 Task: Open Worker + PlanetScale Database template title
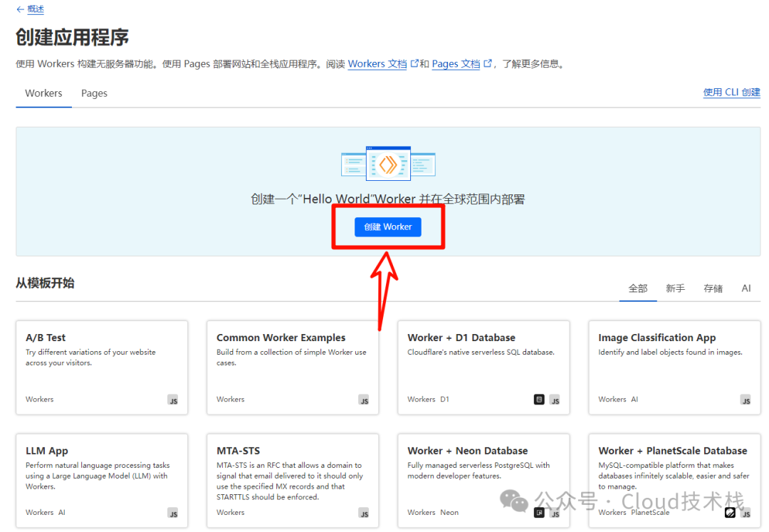(673, 451)
